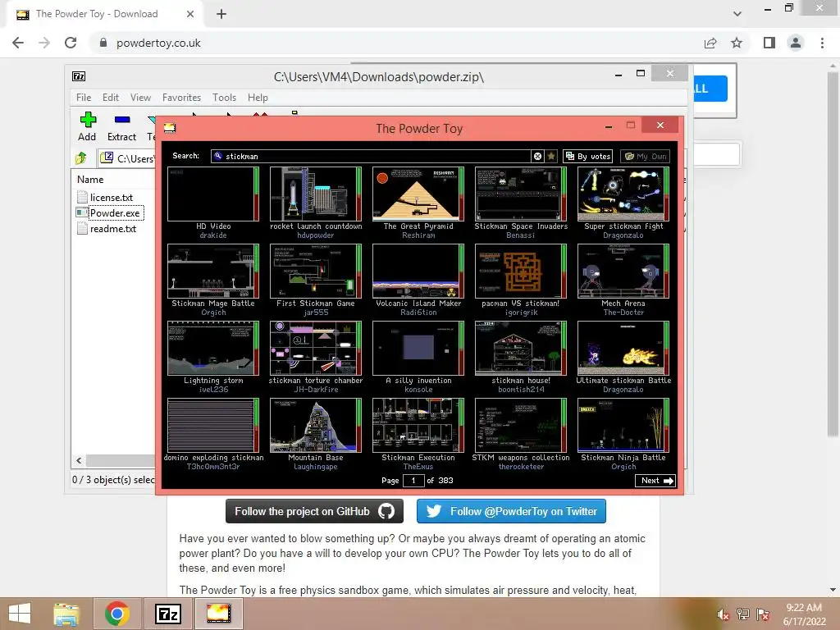Viewport: 840px width, 630px height.
Task: Open stickman torture chamber thumbnail
Action: pos(316,348)
